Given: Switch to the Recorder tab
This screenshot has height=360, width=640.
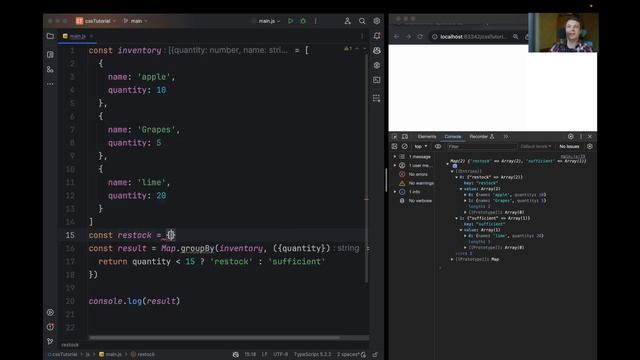Looking at the screenshot, I should pos(482,137).
